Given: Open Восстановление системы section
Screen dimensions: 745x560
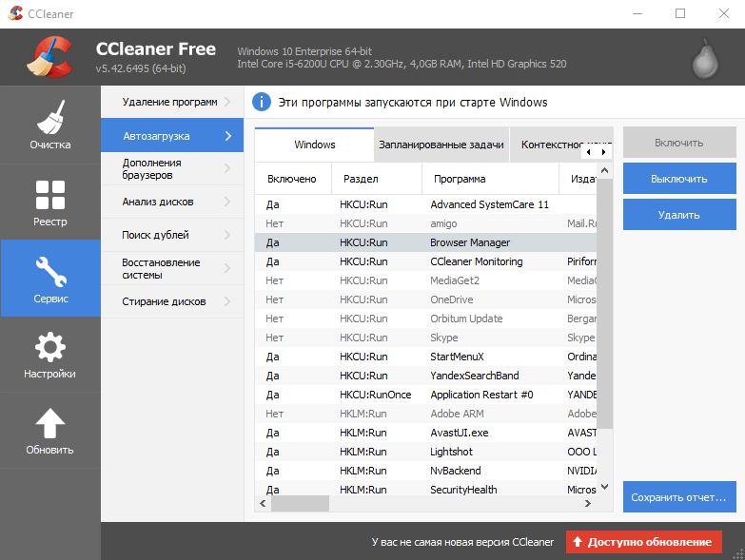Looking at the screenshot, I should [x=172, y=268].
